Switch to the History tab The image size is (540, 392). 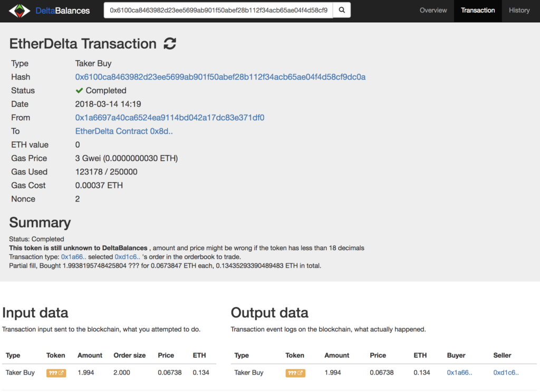click(x=519, y=11)
